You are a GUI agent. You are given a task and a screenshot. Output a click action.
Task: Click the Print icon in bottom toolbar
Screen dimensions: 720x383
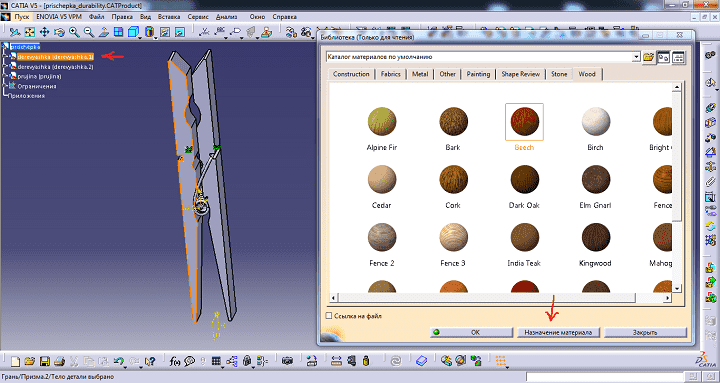[59, 361]
